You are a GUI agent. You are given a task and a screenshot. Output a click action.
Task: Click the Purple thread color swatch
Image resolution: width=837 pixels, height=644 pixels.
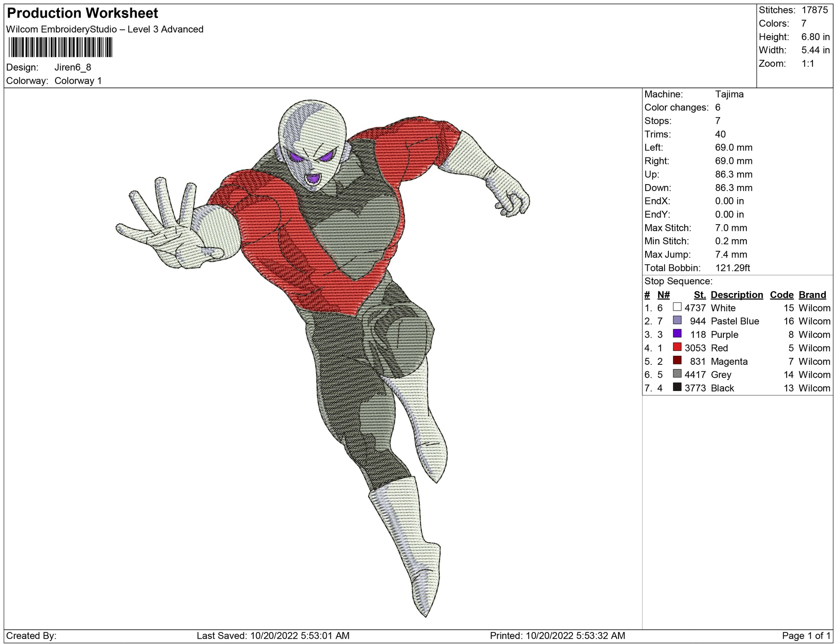coord(677,334)
